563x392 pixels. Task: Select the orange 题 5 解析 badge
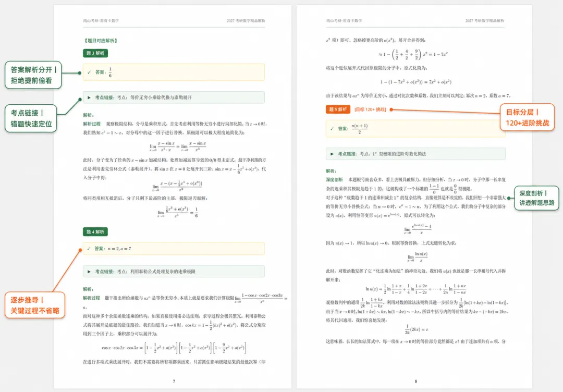338,109
